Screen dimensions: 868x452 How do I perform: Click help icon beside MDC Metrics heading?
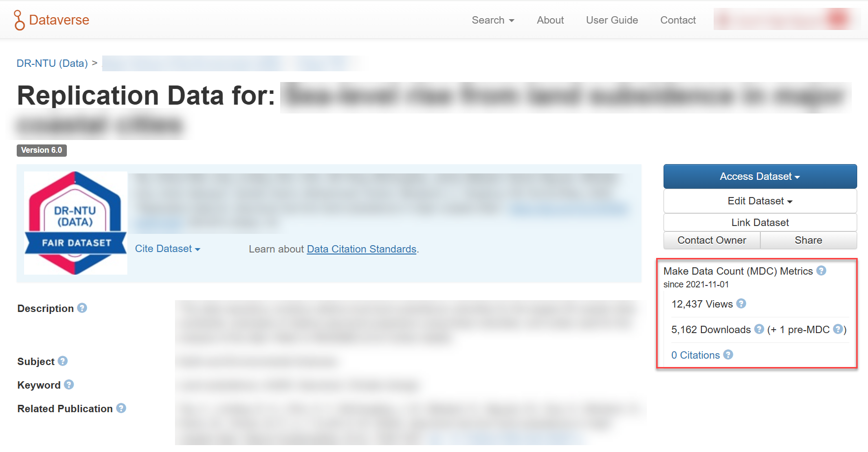821,271
